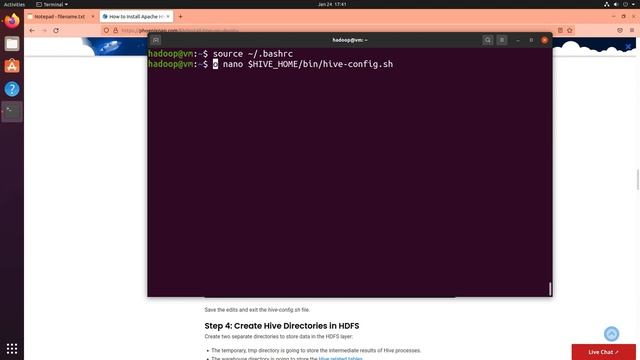640x360 pixels.
Task: Click the terminal scrollbar handle
Action: [x=550, y=289]
